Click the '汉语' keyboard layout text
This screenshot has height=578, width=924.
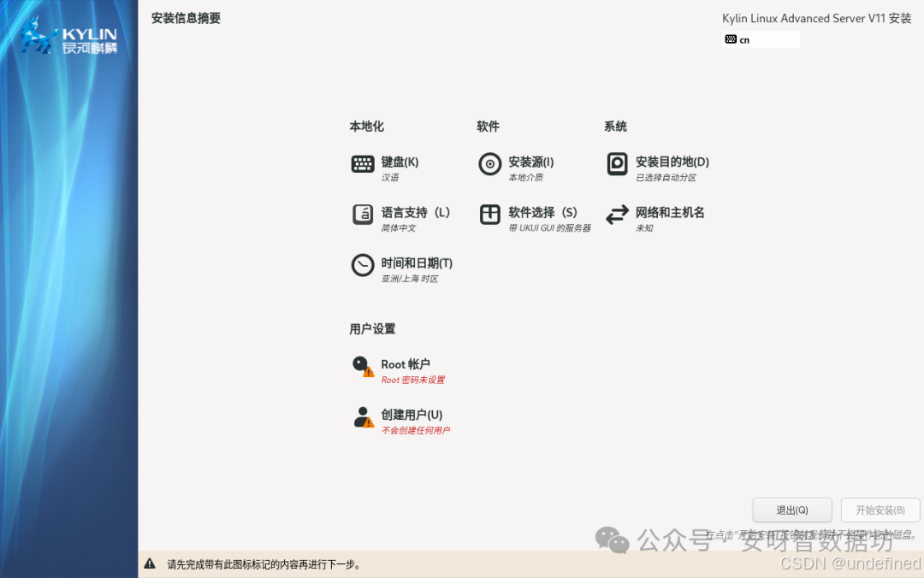389,177
